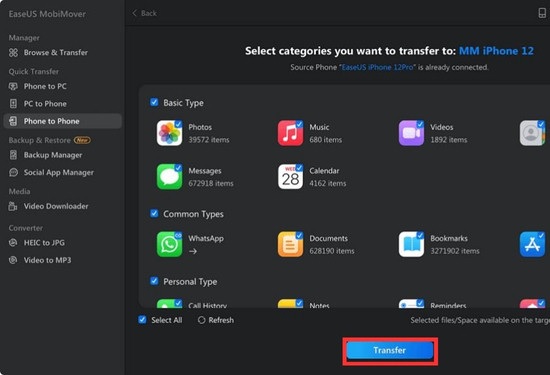Open Backup Manager from sidebar
This screenshot has height=375, width=550.
62,155
